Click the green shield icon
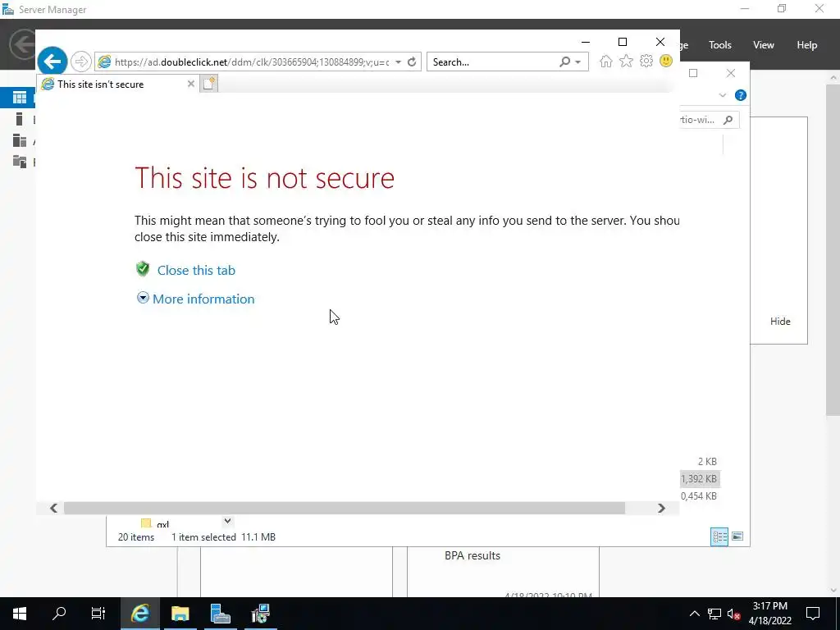This screenshot has width=840, height=630. [x=143, y=269]
